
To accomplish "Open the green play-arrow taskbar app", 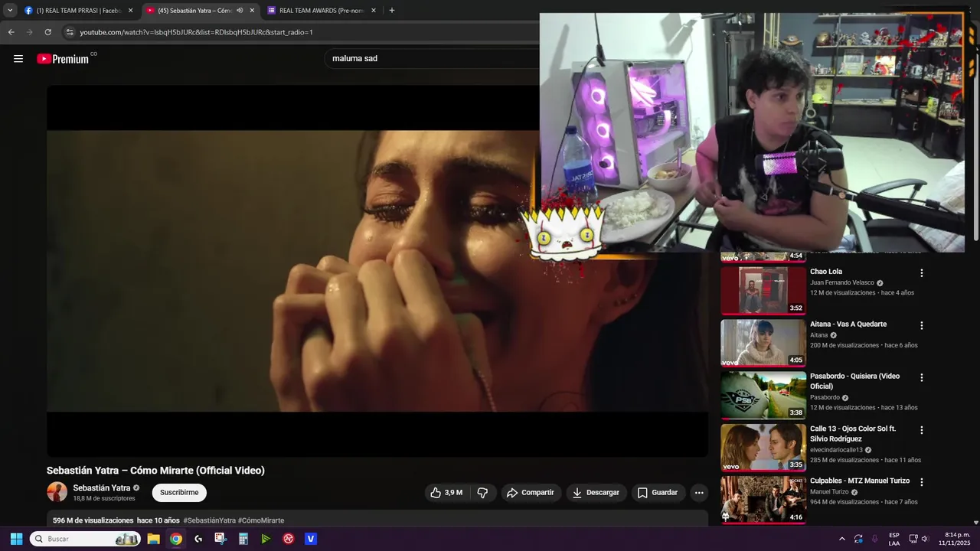I will [x=266, y=539].
